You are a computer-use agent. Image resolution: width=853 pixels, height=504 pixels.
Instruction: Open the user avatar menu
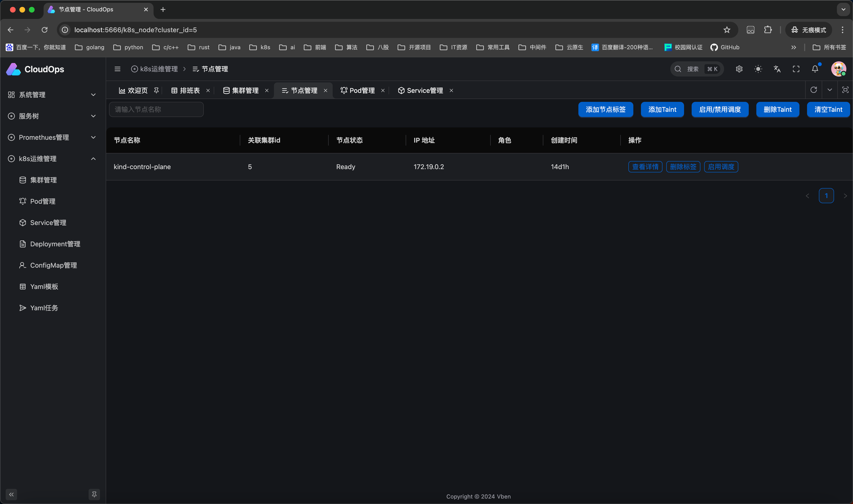tap(838, 69)
